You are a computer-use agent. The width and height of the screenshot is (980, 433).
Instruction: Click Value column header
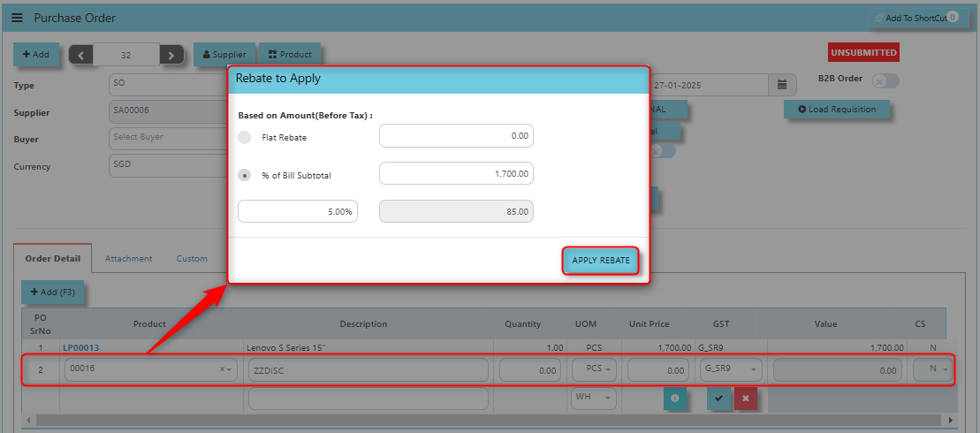coord(825,323)
